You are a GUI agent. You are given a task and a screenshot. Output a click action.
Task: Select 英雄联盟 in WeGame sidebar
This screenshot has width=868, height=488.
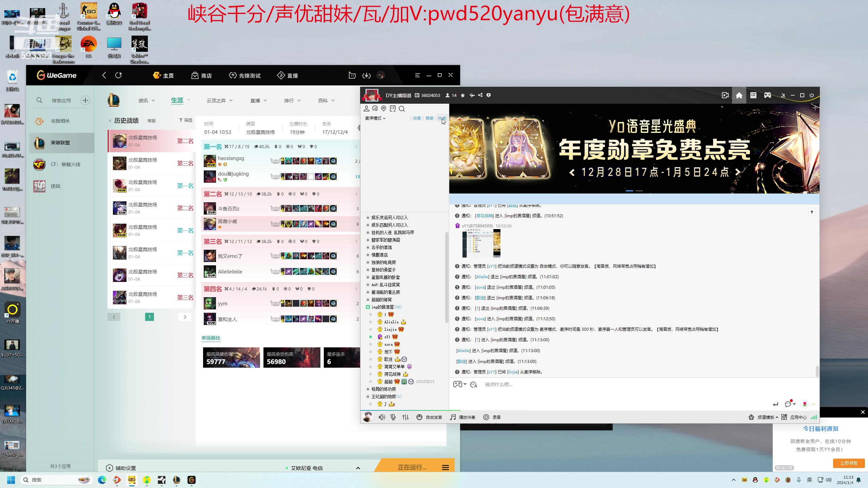click(61, 143)
